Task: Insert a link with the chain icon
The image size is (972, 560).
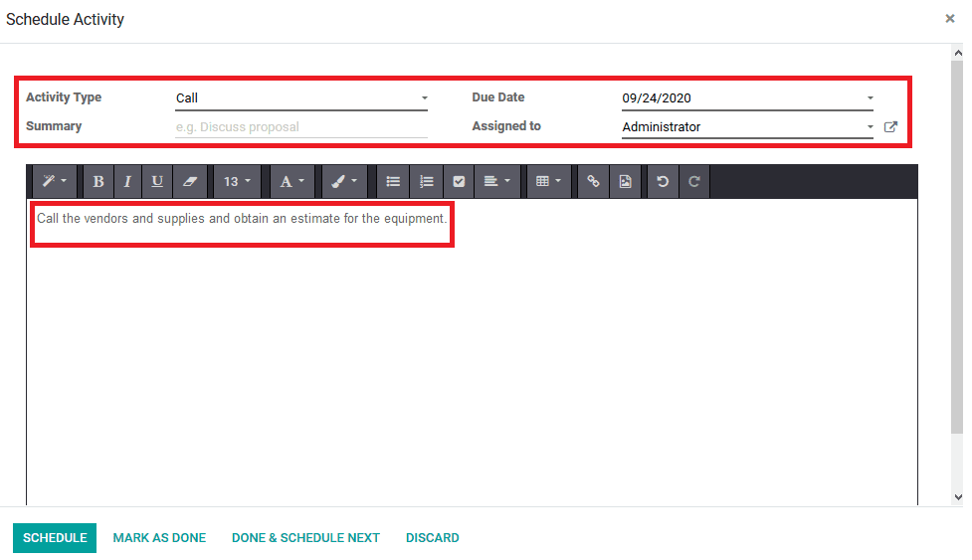Action: click(593, 181)
